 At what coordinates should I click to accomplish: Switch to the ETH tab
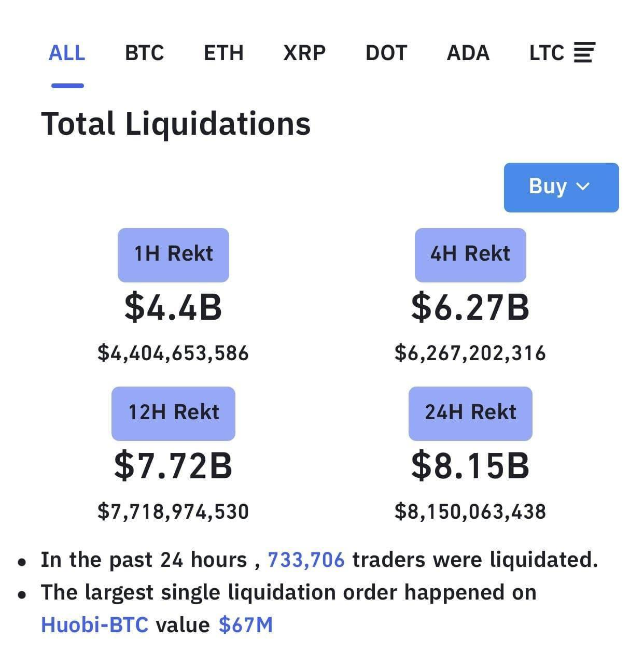223,53
